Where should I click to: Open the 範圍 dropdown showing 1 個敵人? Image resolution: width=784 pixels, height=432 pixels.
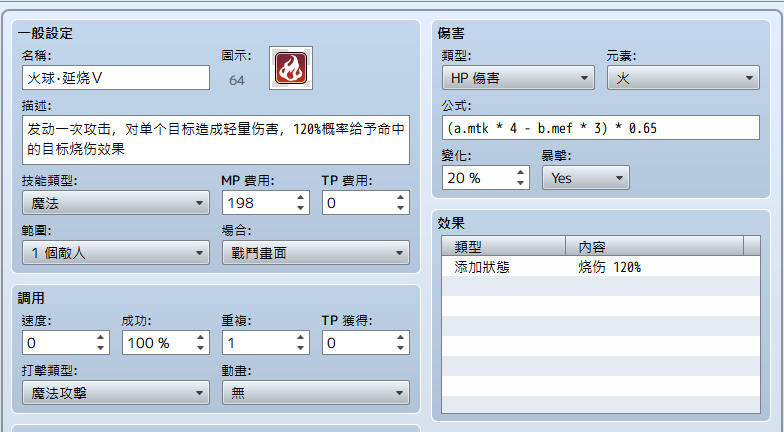pyautogui.click(x=116, y=253)
